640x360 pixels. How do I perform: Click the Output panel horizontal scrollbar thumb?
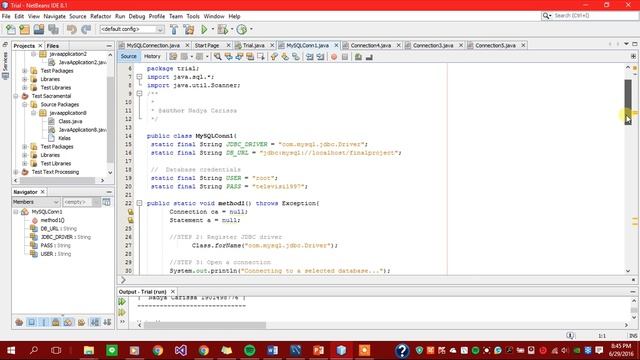coord(205,325)
